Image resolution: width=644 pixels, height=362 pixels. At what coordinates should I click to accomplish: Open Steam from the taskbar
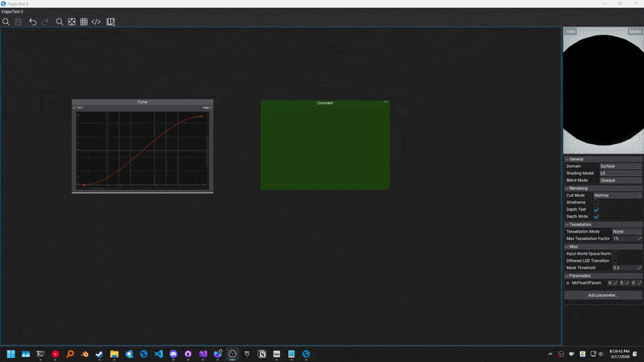99,354
